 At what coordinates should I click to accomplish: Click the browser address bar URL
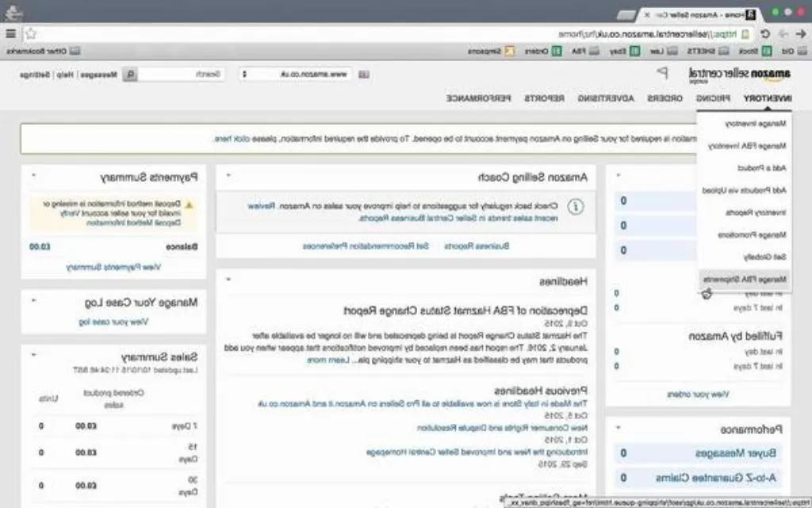coord(647,34)
